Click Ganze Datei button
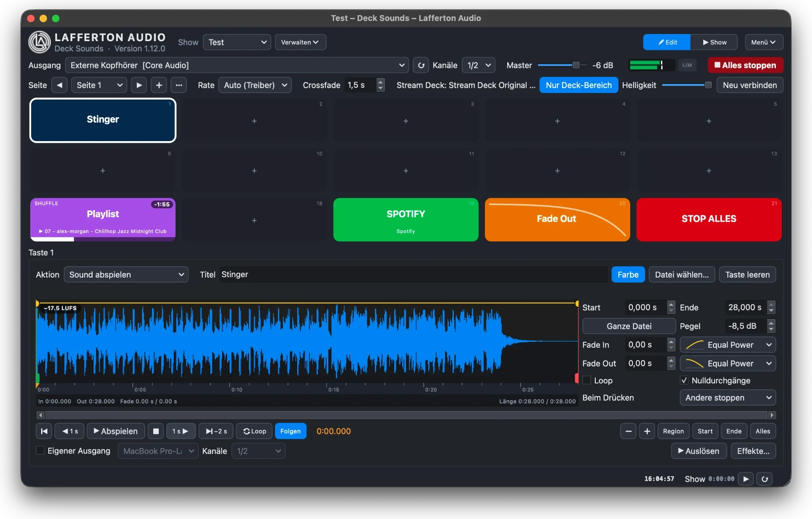The width and height of the screenshot is (812, 519). 629,326
